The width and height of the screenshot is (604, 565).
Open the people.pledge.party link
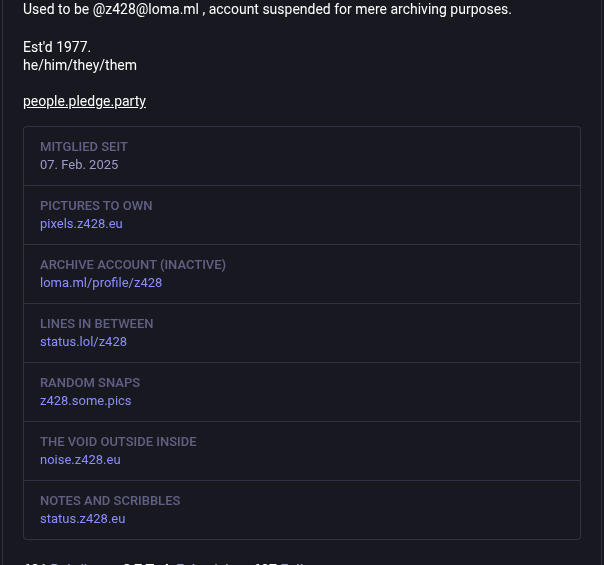[x=84, y=101]
